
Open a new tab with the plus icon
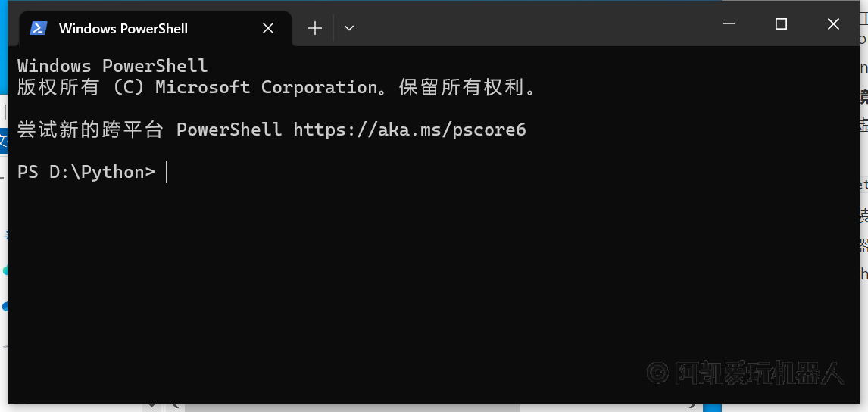click(x=315, y=28)
